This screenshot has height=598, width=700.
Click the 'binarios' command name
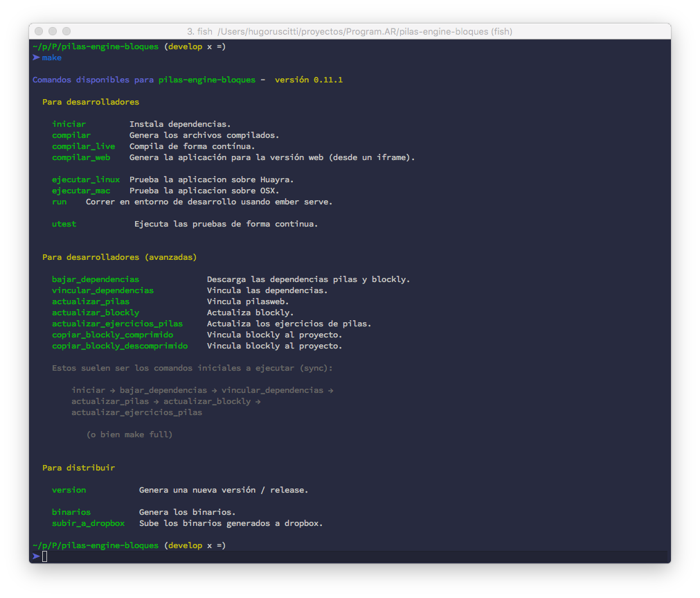click(71, 512)
